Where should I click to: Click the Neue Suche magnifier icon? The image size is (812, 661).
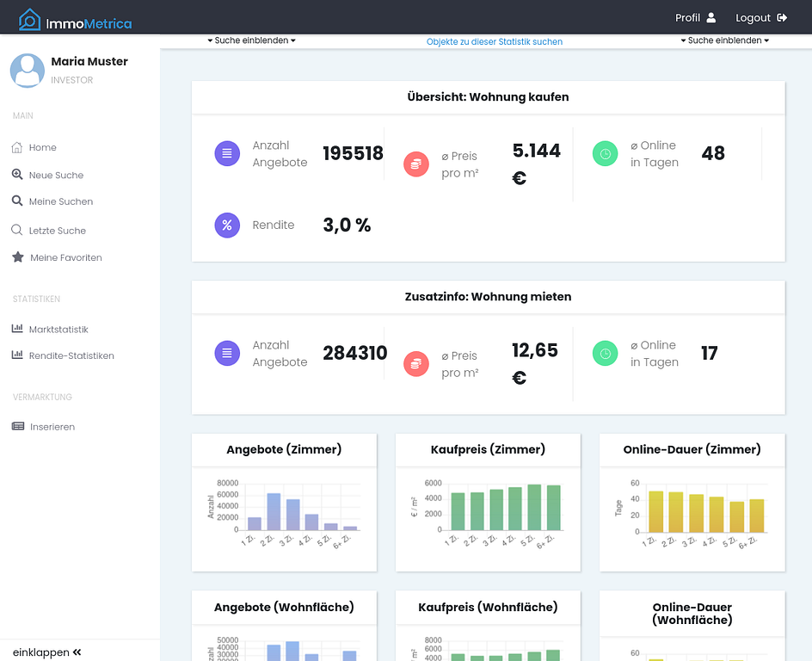pyautogui.click(x=17, y=175)
